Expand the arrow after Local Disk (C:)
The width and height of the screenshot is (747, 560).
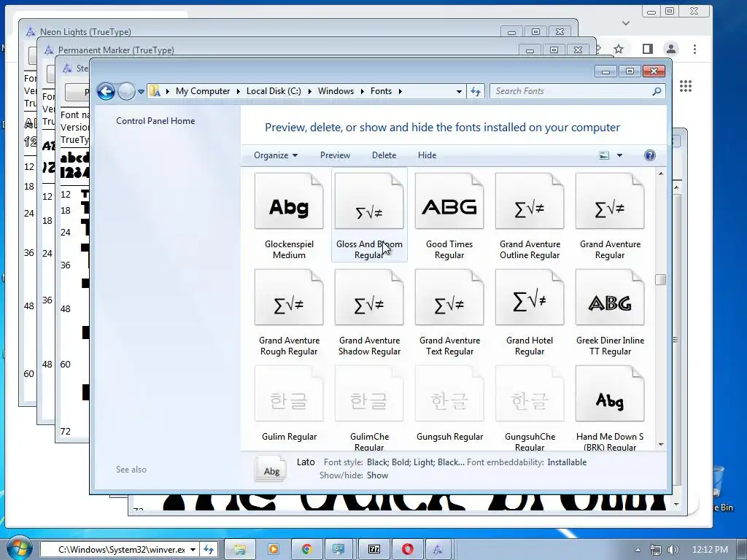pos(309,91)
